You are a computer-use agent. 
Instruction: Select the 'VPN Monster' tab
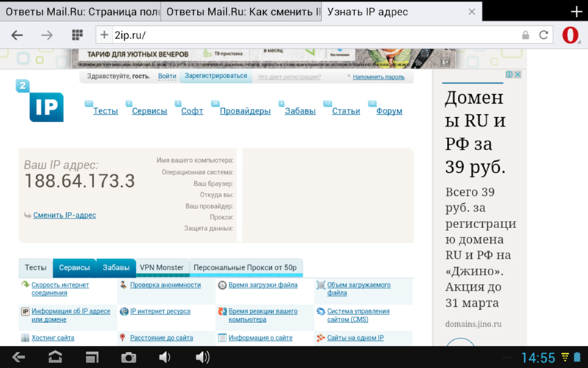click(x=162, y=268)
